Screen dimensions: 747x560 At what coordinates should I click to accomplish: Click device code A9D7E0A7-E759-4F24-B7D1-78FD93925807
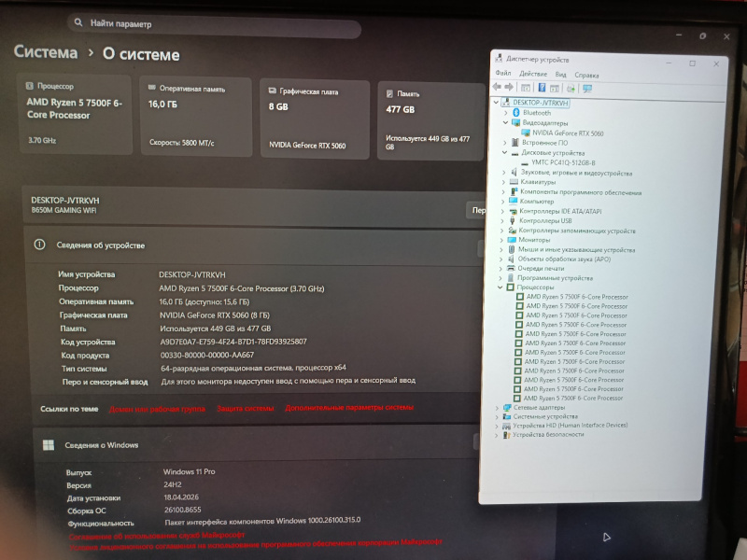[233, 342]
